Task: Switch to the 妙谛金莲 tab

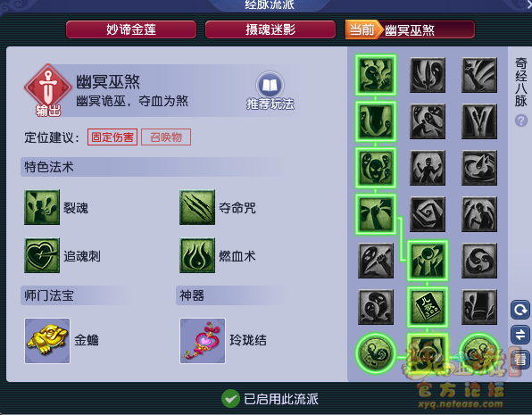Action: tap(131, 29)
